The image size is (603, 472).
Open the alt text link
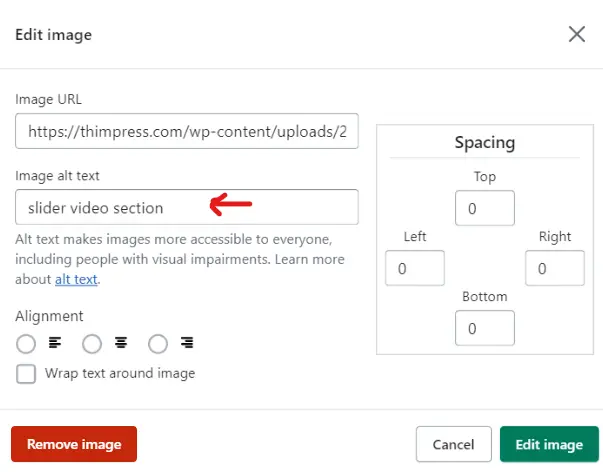pyautogui.click(x=76, y=279)
